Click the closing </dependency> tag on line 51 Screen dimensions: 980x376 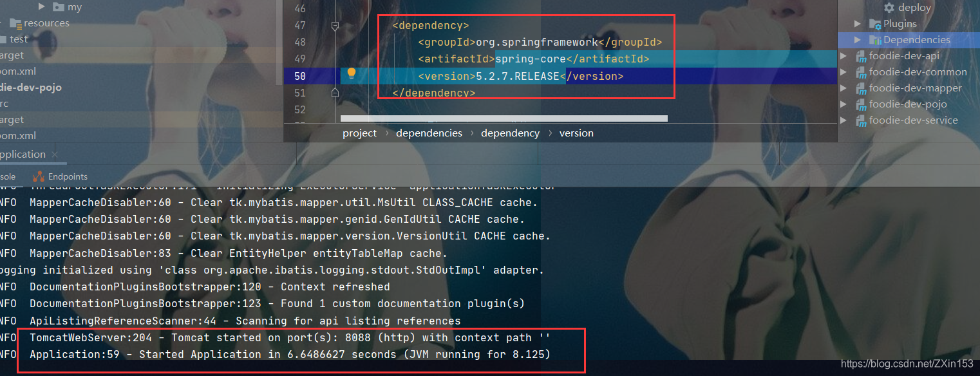(434, 93)
